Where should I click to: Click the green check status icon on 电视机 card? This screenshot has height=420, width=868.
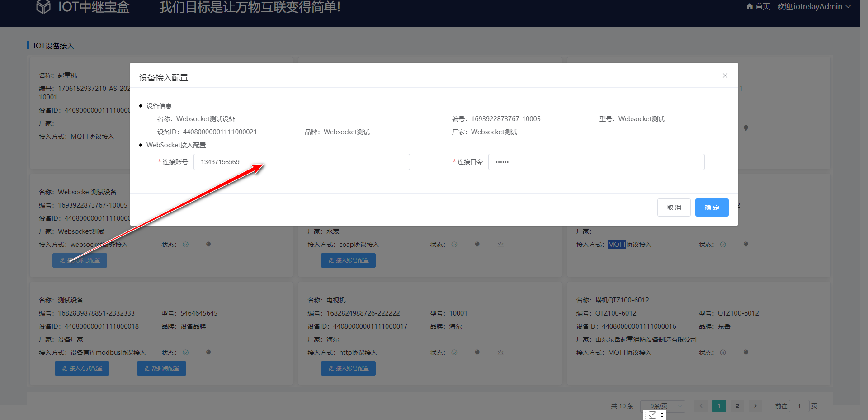click(454, 352)
